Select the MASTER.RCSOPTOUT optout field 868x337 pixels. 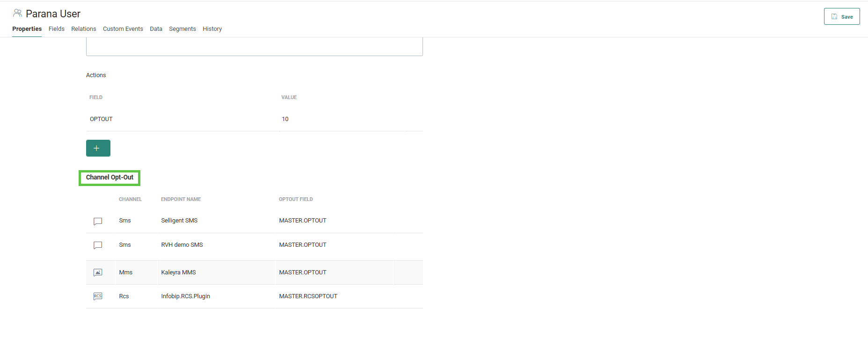(x=308, y=296)
